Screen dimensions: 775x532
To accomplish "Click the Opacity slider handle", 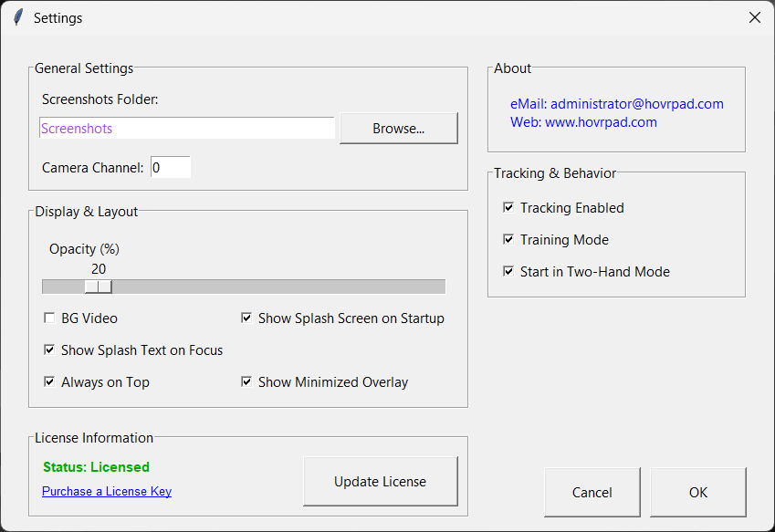I will pos(99,287).
